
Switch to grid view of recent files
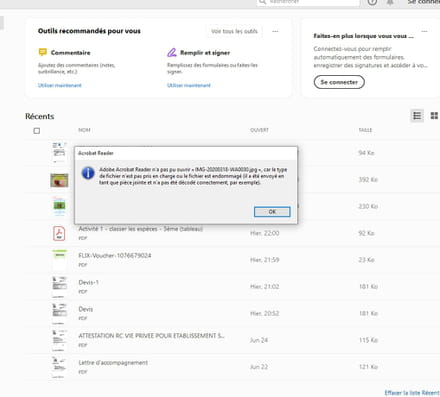pos(434,116)
